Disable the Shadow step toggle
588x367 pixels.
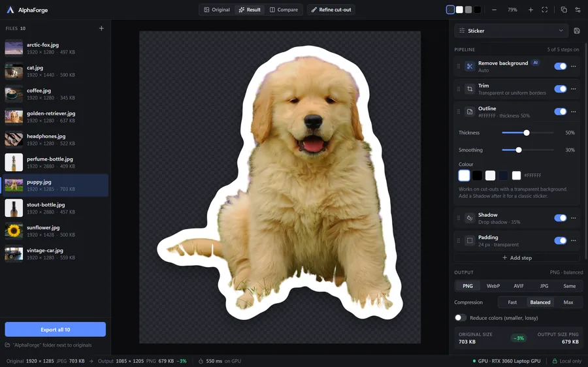(x=561, y=218)
